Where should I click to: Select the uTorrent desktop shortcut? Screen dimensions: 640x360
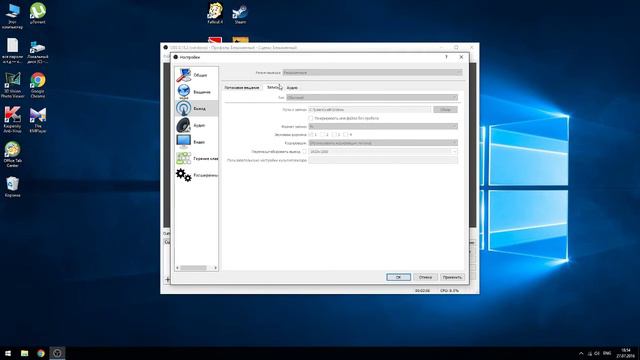coord(38,13)
